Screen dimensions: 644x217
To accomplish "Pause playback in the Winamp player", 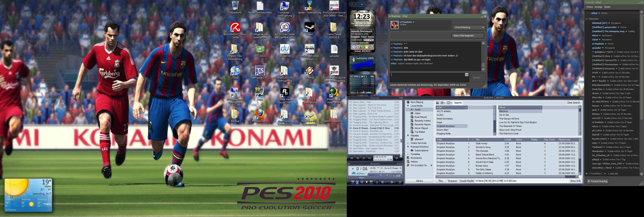I will [x=362, y=182].
